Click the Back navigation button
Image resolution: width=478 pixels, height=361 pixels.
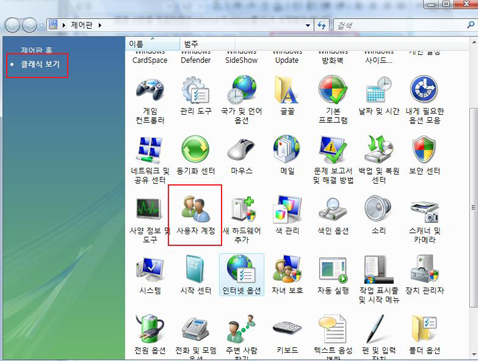[13, 25]
